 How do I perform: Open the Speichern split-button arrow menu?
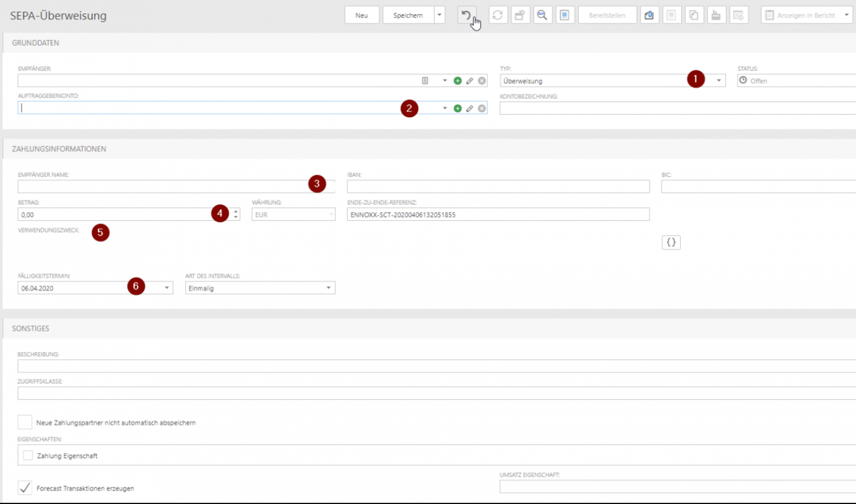pos(439,15)
